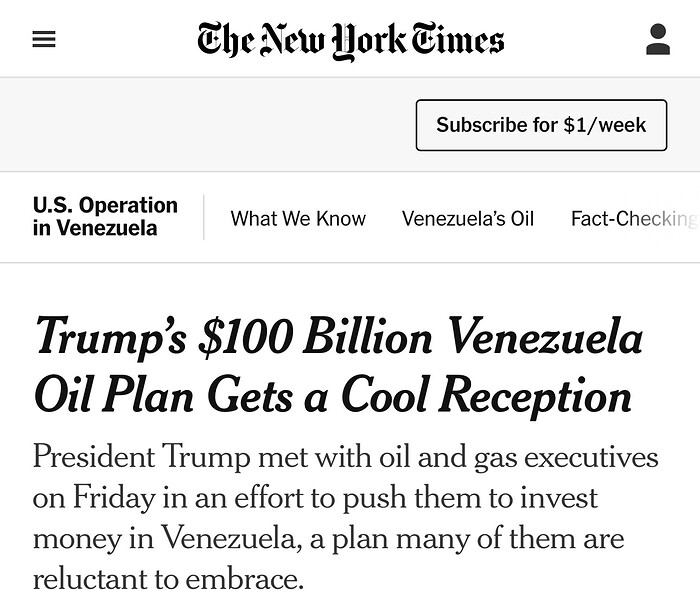
Task: Click "Cool Reception" in the headline
Action: pyautogui.click(x=486, y=394)
